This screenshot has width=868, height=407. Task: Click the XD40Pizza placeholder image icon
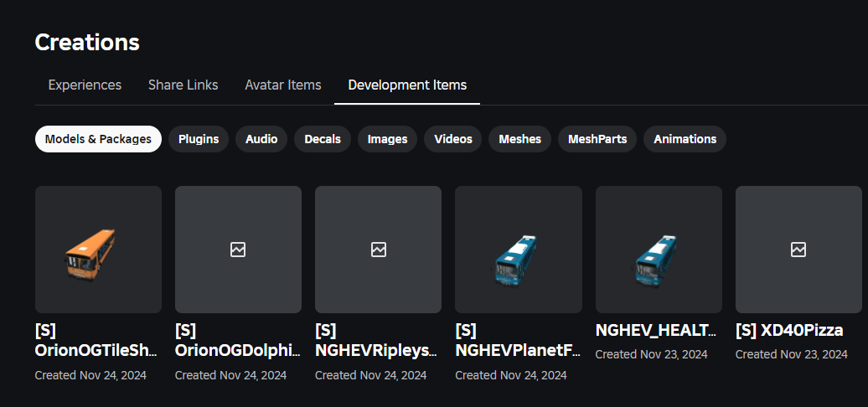[798, 250]
